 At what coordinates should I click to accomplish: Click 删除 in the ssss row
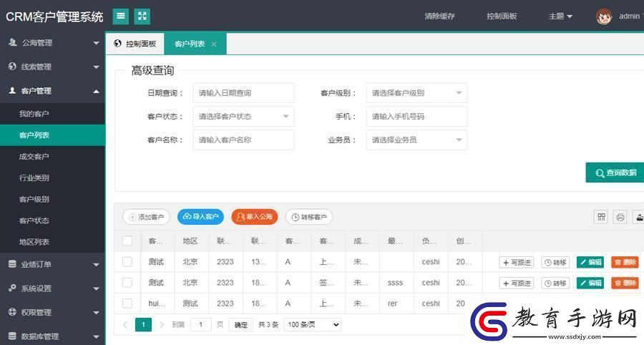pyautogui.click(x=625, y=283)
